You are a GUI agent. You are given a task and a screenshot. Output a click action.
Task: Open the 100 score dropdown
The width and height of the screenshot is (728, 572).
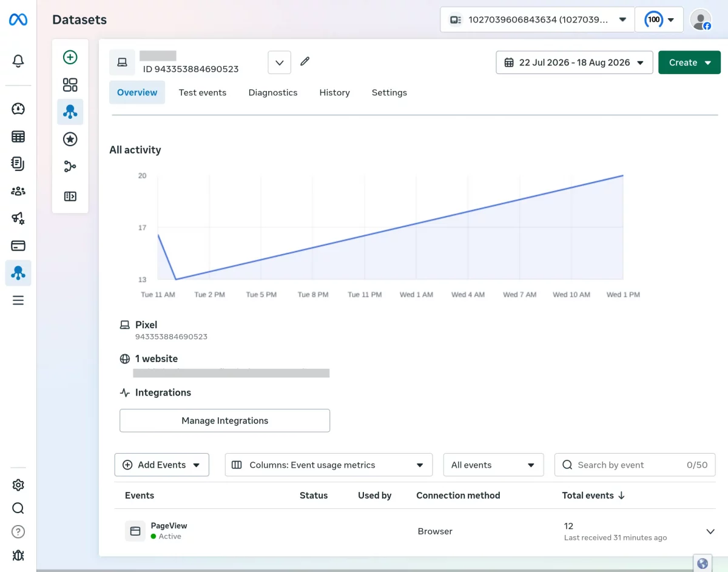pos(659,19)
